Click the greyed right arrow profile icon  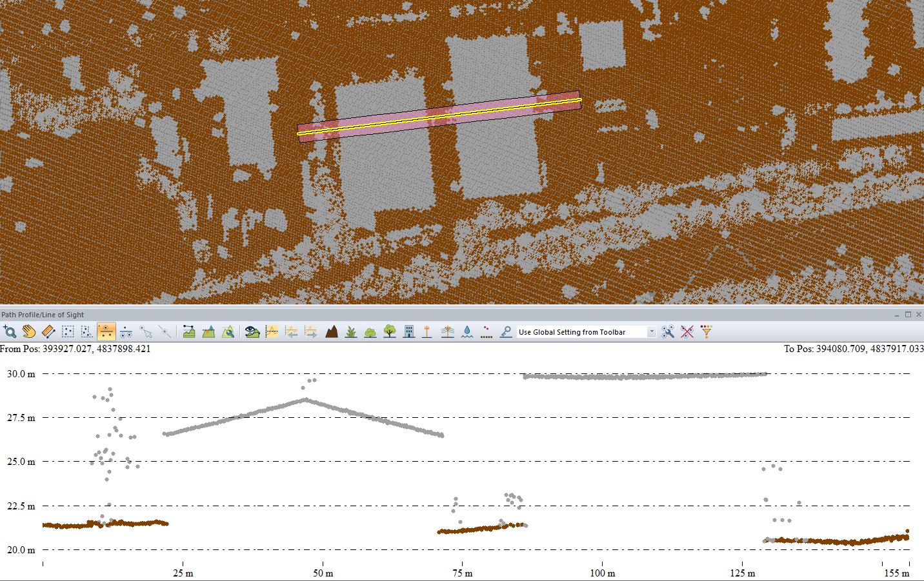(311, 331)
